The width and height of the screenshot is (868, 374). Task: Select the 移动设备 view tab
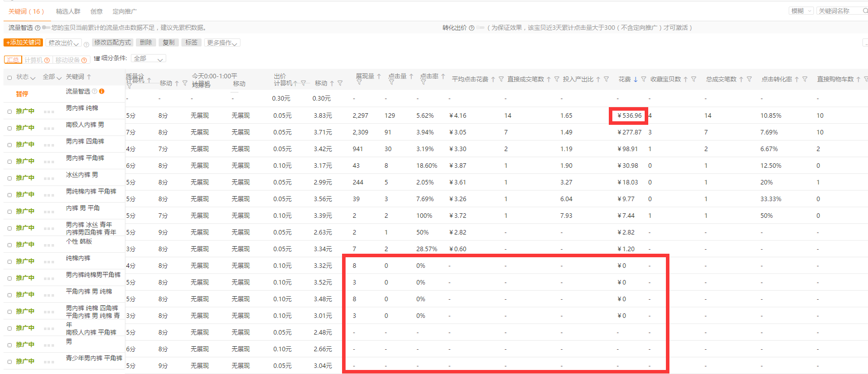pos(71,60)
